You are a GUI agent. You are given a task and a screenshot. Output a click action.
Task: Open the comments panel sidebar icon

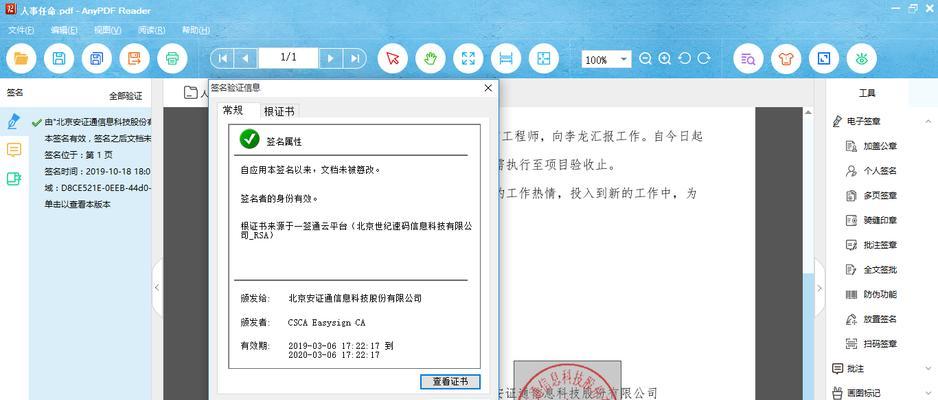14,149
